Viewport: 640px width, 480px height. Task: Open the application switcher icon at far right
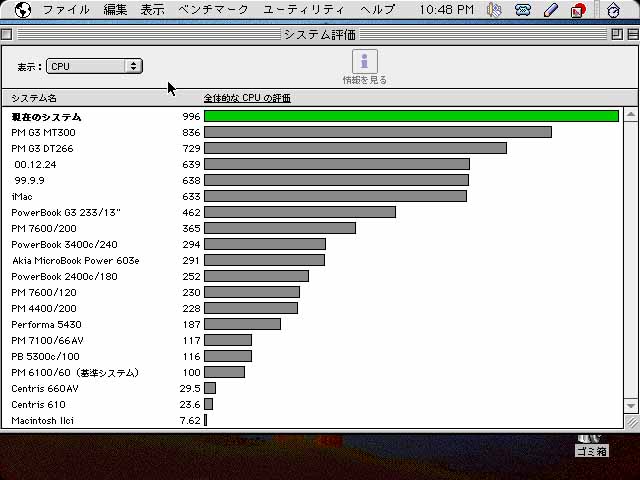point(613,10)
